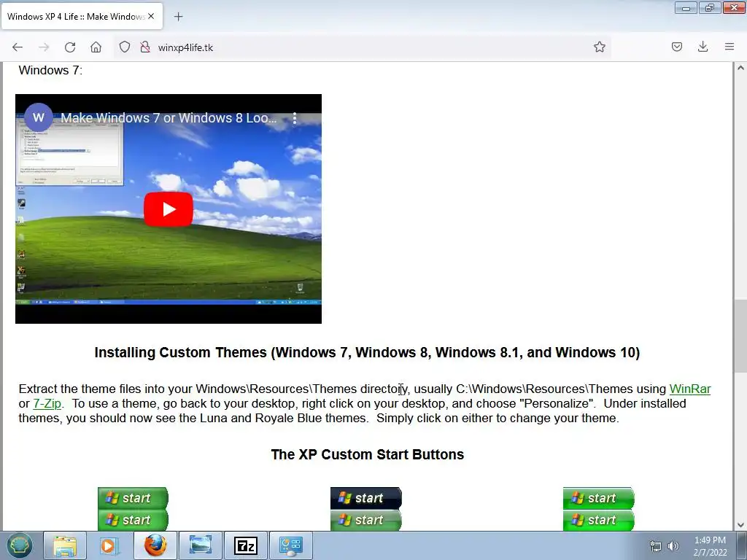Click the Windows 7: label
The height and width of the screenshot is (560, 747).
pos(50,70)
